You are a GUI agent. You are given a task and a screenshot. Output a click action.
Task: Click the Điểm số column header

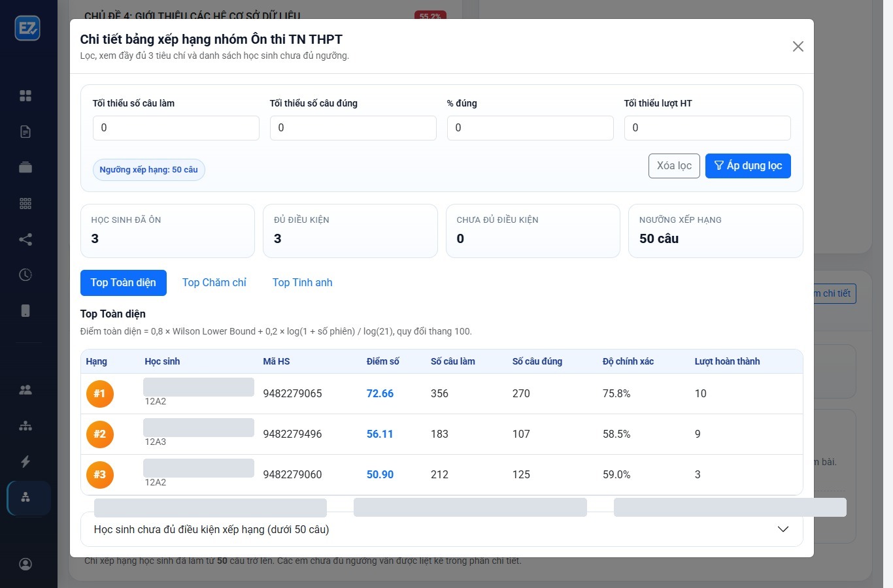click(x=383, y=361)
